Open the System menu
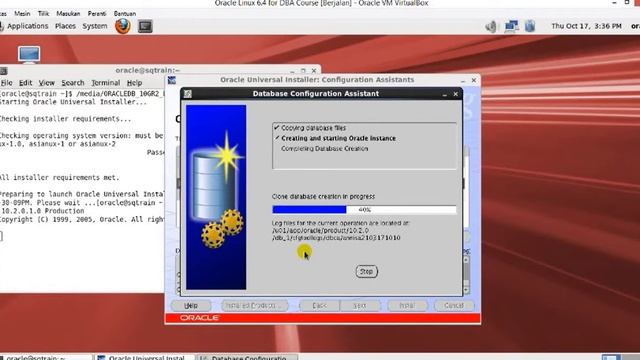This screenshot has height=360, width=640. click(x=95, y=26)
